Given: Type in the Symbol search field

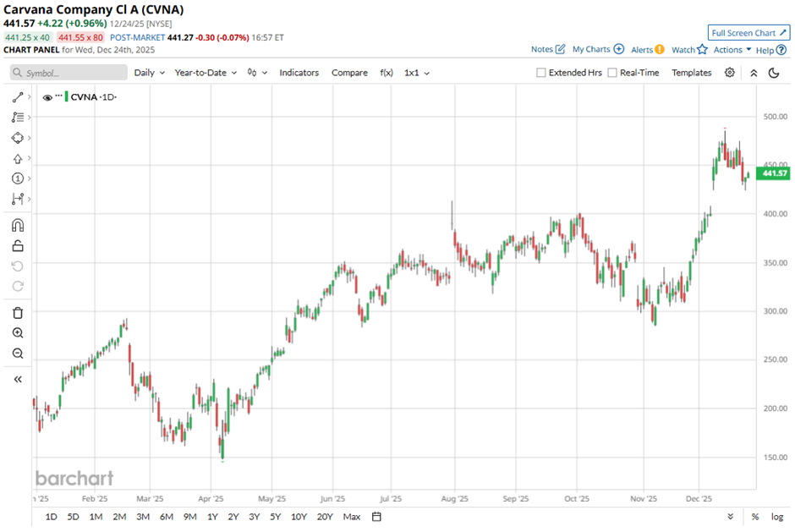Looking at the screenshot, I should [x=72, y=73].
